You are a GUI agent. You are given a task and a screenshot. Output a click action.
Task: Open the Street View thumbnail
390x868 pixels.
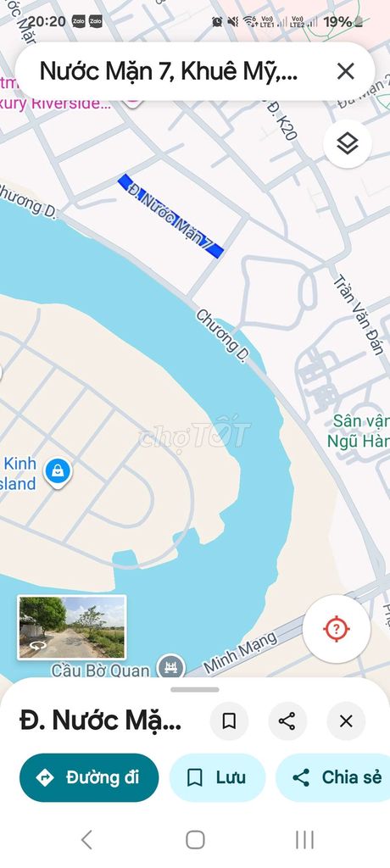(x=72, y=627)
